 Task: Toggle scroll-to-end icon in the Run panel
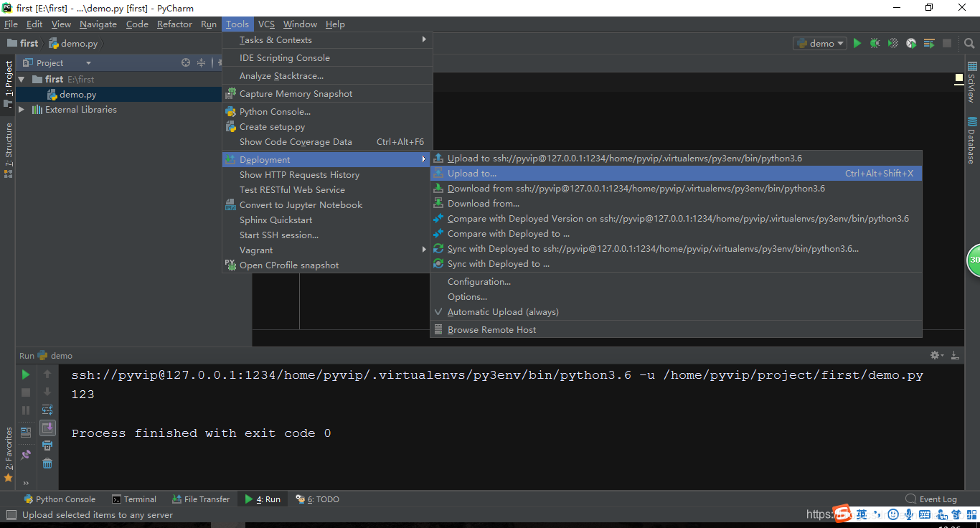[x=47, y=428]
